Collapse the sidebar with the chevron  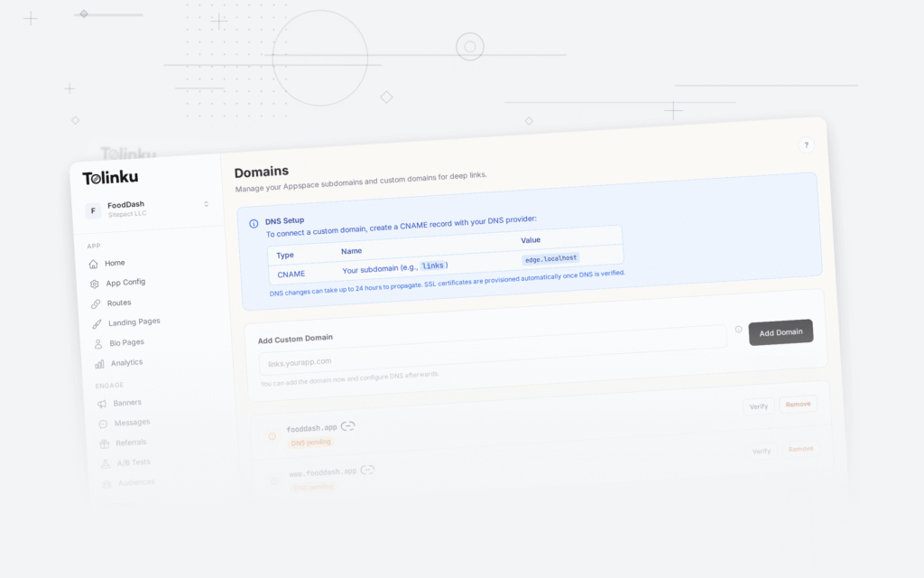point(206,205)
